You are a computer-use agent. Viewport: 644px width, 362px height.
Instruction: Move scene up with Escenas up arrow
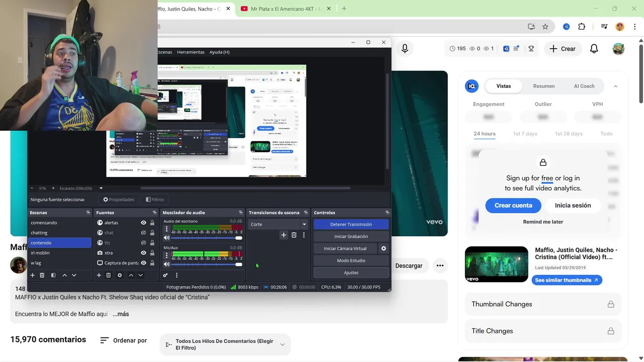(64, 275)
